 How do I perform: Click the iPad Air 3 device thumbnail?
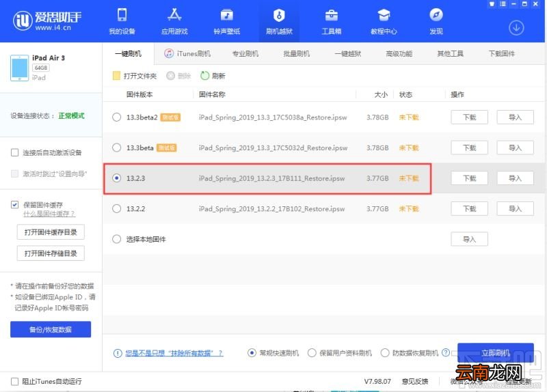20,68
